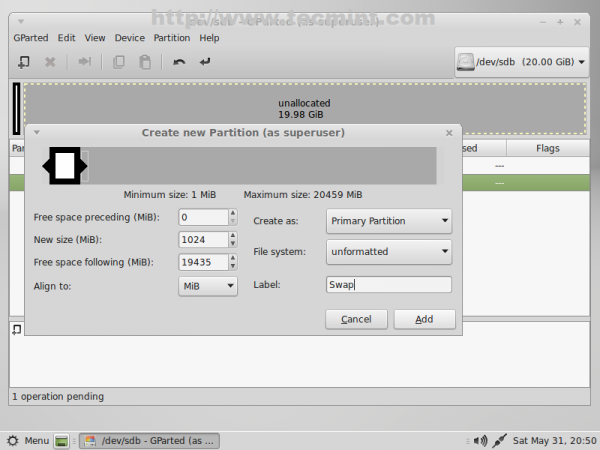This screenshot has height=450, width=600.
Task: Click the New size input field
Action: [x=204, y=240]
